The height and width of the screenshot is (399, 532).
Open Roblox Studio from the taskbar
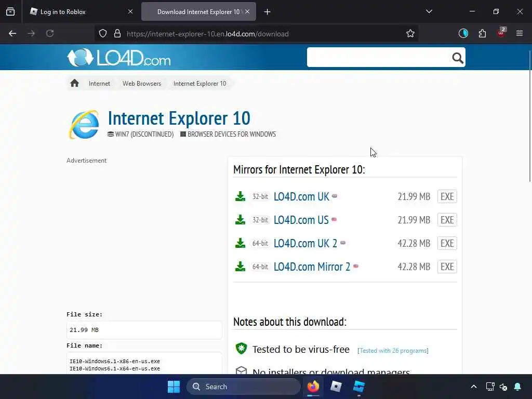tap(358, 387)
